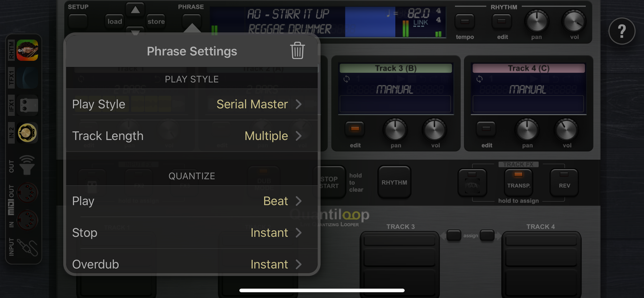The height and width of the screenshot is (298, 644).
Task: Tap the reggae drummer rhythm icon
Action: [x=27, y=50]
